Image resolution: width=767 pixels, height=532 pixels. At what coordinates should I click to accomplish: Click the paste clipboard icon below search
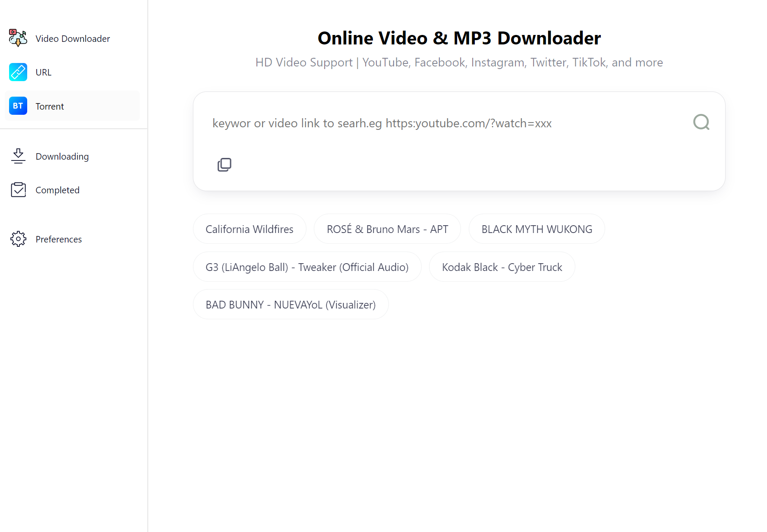point(224,164)
